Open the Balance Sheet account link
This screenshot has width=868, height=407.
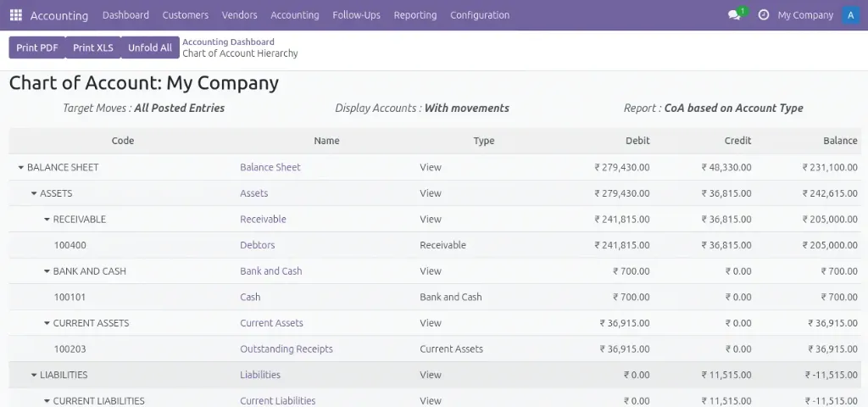click(x=270, y=167)
